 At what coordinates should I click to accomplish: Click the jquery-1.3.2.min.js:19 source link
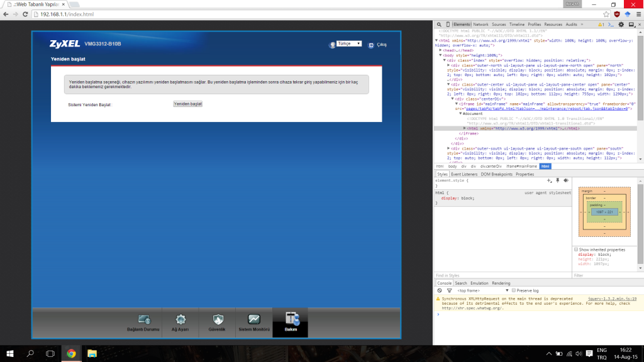click(x=612, y=299)
